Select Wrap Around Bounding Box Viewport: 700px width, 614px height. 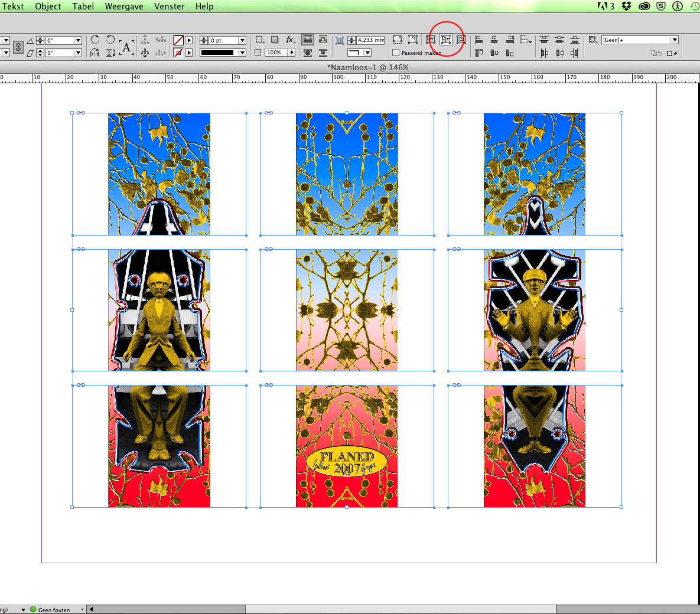point(323,40)
